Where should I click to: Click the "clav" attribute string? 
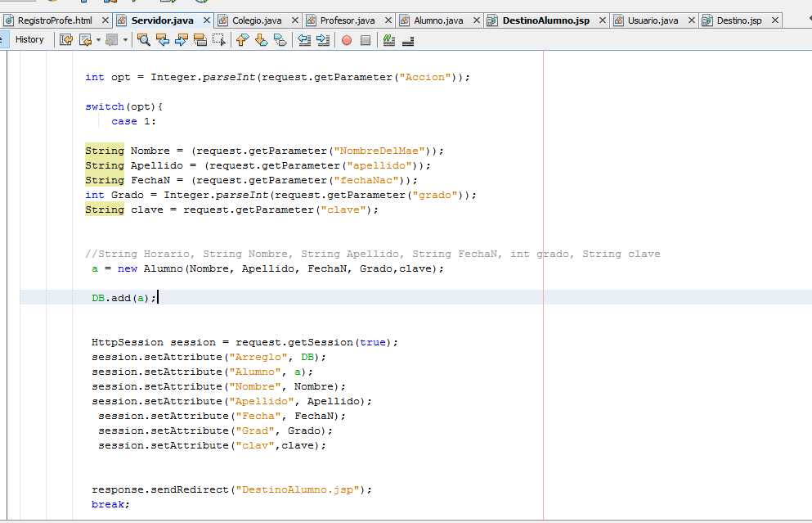(x=255, y=445)
